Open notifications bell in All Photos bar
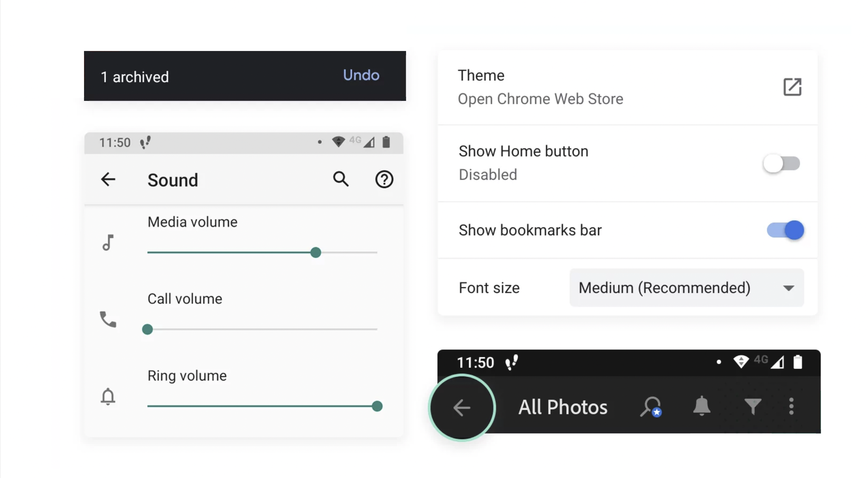The width and height of the screenshot is (868, 478). point(702,406)
